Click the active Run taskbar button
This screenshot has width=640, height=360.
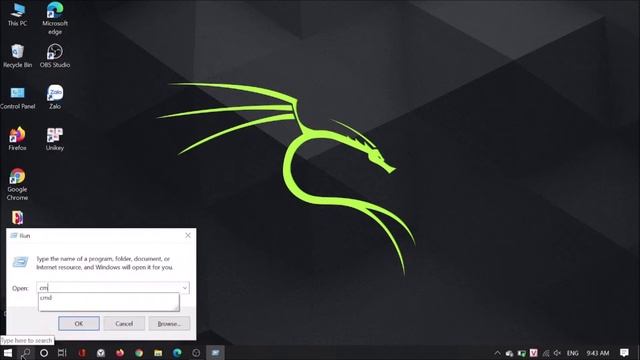pos(215,353)
